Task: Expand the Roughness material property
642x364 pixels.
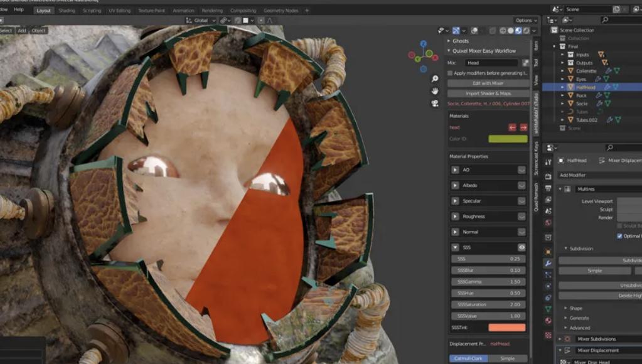Action: point(455,216)
